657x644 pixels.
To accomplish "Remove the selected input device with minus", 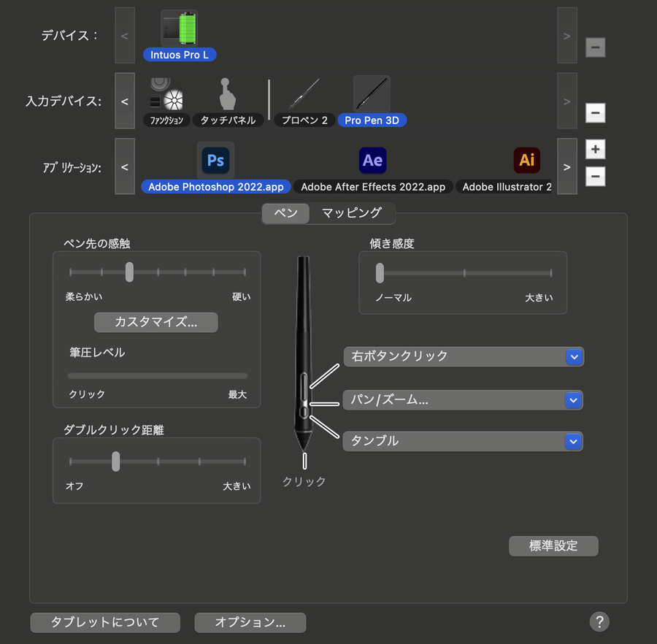I will (x=595, y=112).
